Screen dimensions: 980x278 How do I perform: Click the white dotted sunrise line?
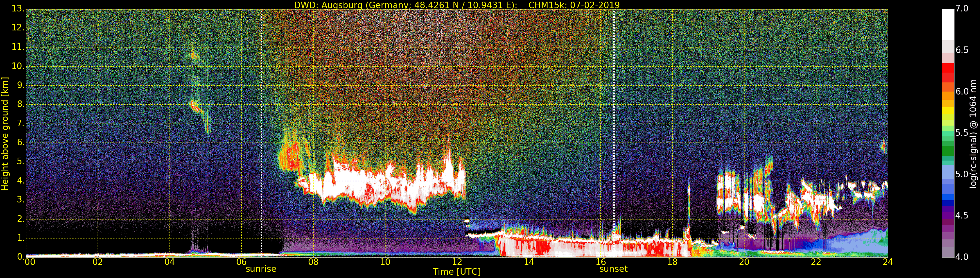(x=261, y=131)
